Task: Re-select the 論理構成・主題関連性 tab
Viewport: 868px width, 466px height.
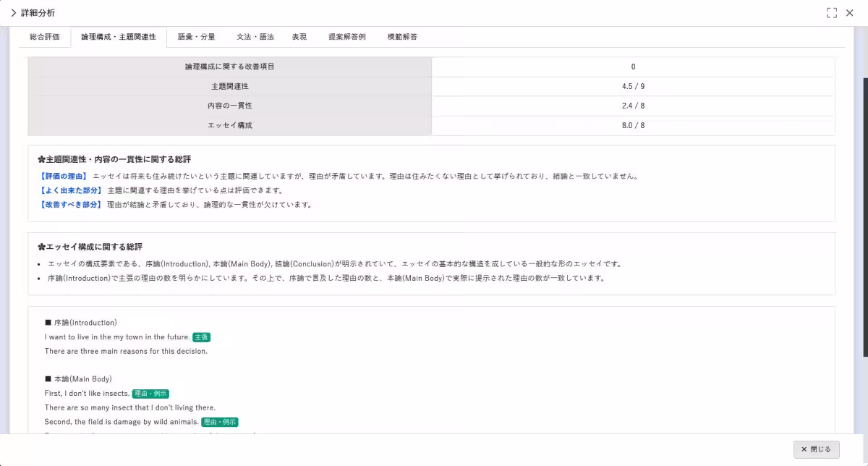Action: coord(118,36)
